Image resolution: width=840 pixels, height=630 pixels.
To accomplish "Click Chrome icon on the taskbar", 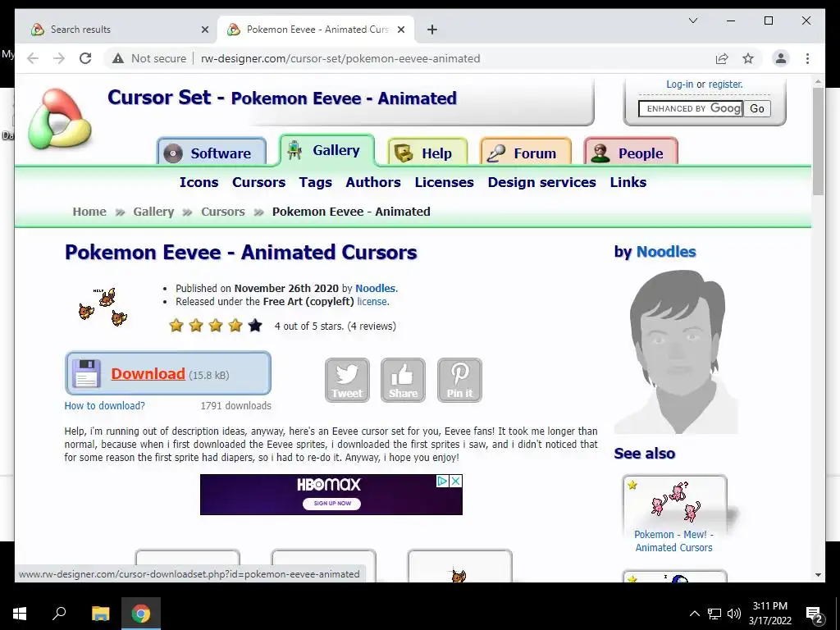I will (141, 614).
